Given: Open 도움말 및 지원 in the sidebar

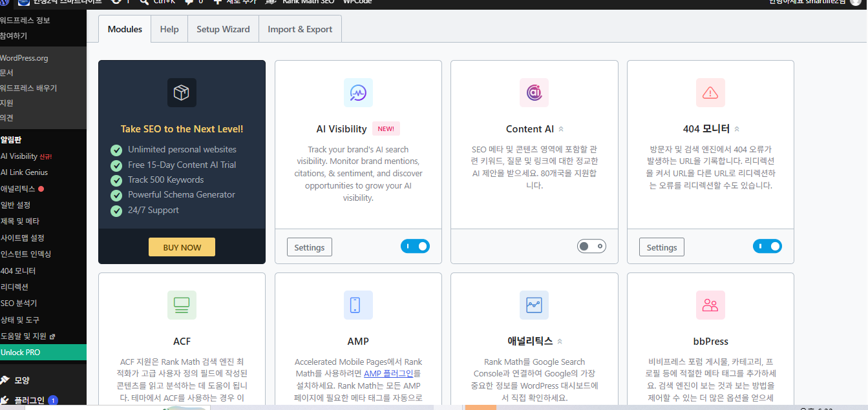Looking at the screenshot, I should pyautogui.click(x=24, y=336).
